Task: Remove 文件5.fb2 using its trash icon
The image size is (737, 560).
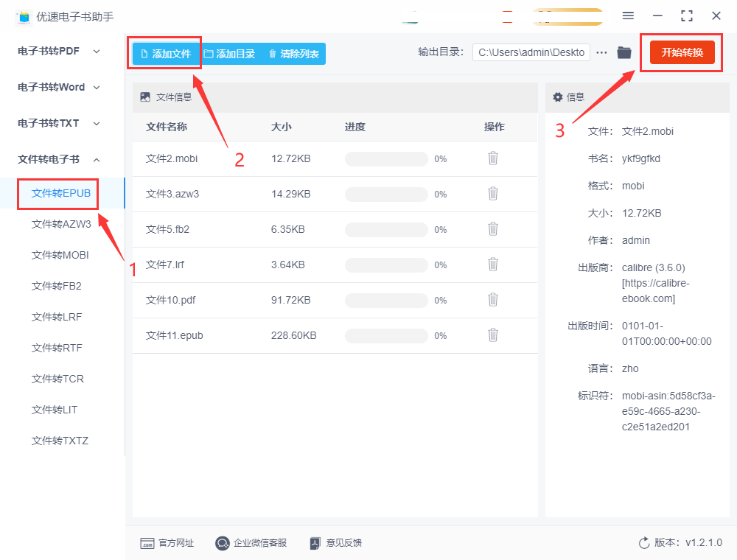Action: pos(492,229)
